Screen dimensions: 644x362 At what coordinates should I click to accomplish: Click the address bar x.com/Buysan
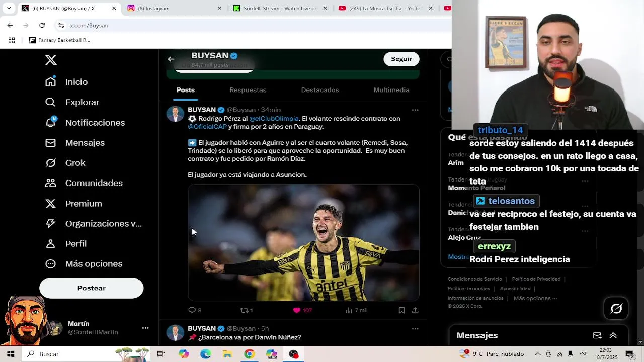pyautogui.click(x=89, y=25)
